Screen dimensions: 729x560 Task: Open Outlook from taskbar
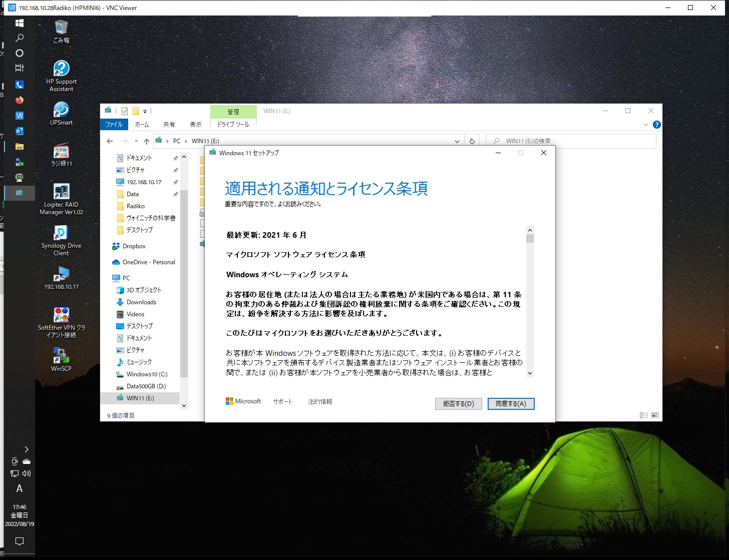20,131
